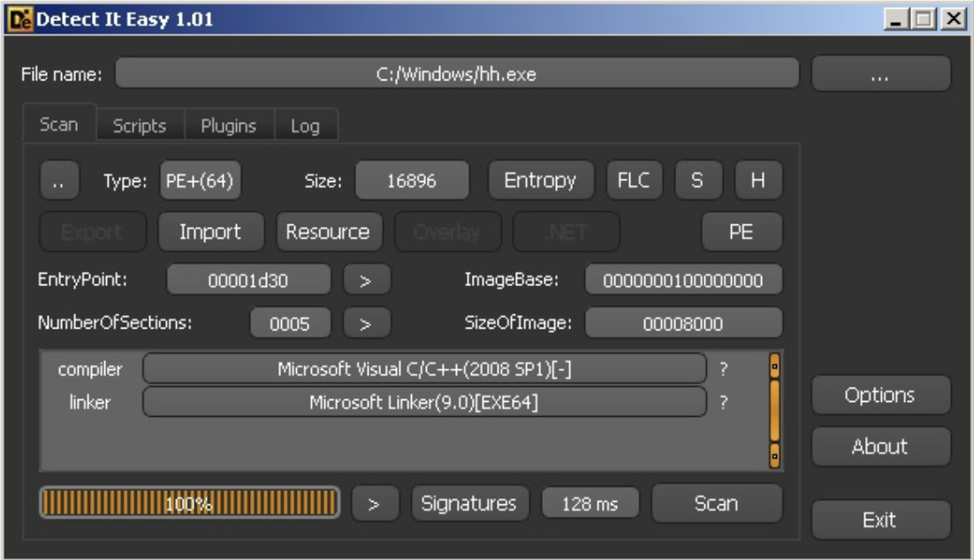This screenshot has width=974, height=560.
Task: Open the Import table
Action: (x=210, y=231)
